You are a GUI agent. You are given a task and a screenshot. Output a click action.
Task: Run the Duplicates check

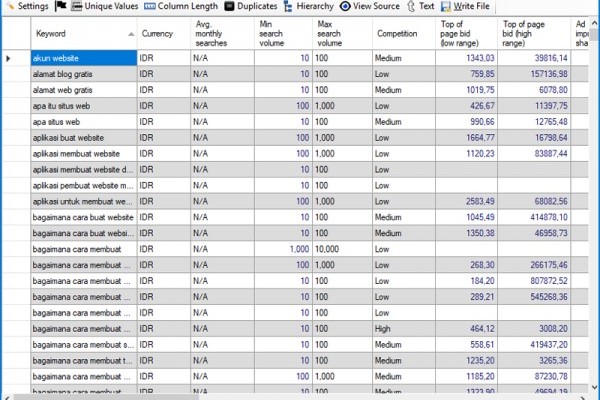pyautogui.click(x=251, y=6)
